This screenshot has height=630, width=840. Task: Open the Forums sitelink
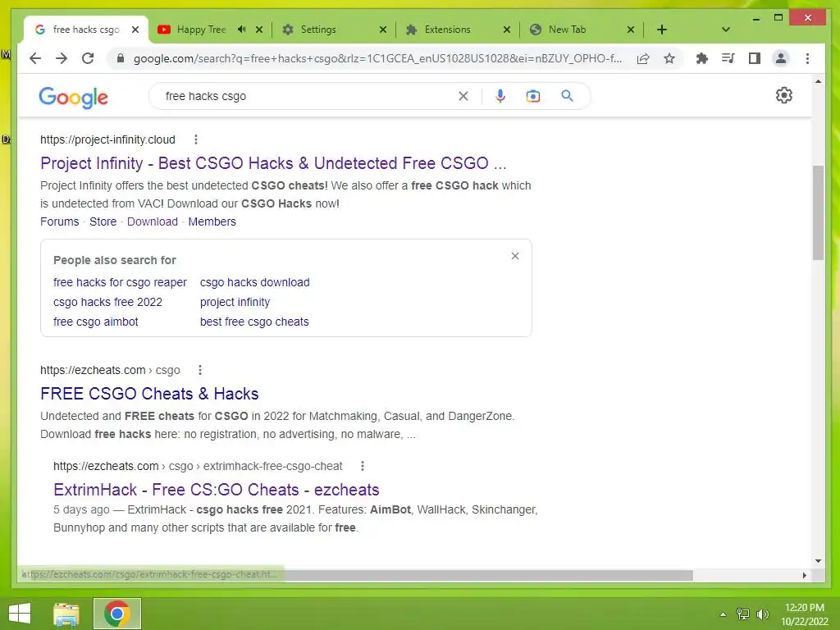click(59, 221)
